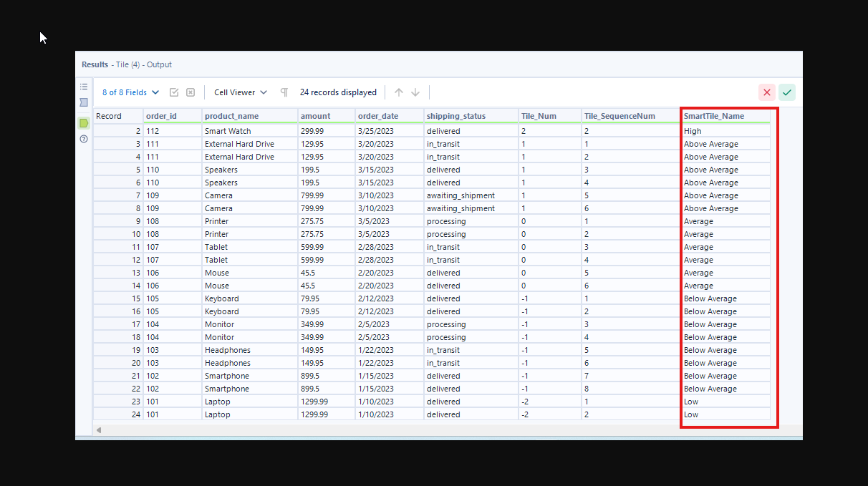Click the select all fields check icon
Image resolution: width=868 pixels, height=486 pixels.
point(174,92)
